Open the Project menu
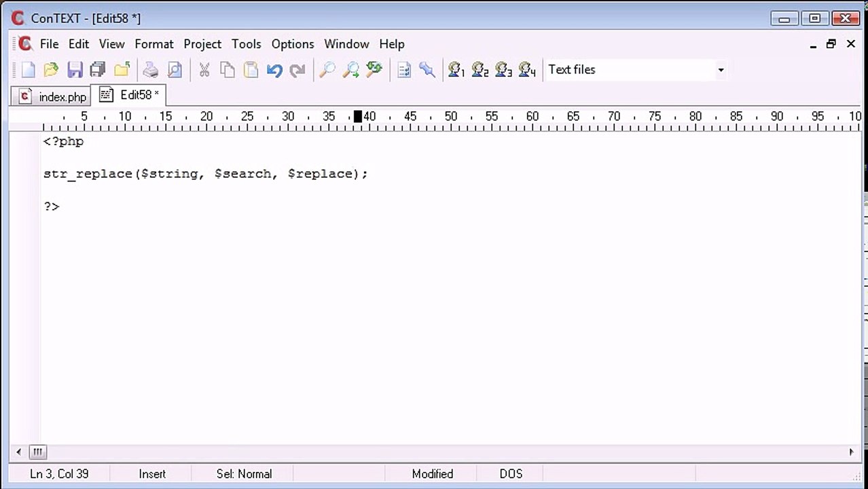Viewport: 868px width, 489px height. click(202, 43)
